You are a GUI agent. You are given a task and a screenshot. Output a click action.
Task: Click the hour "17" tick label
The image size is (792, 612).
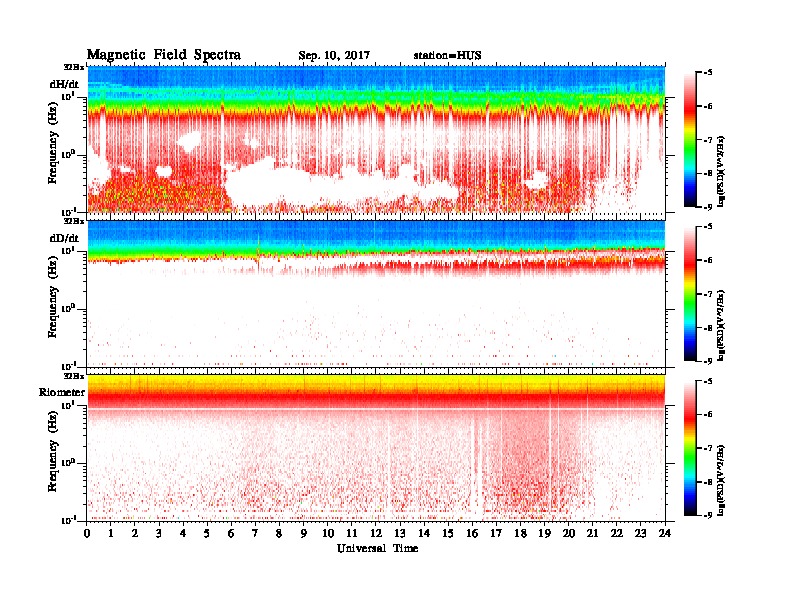pyautogui.click(x=496, y=533)
